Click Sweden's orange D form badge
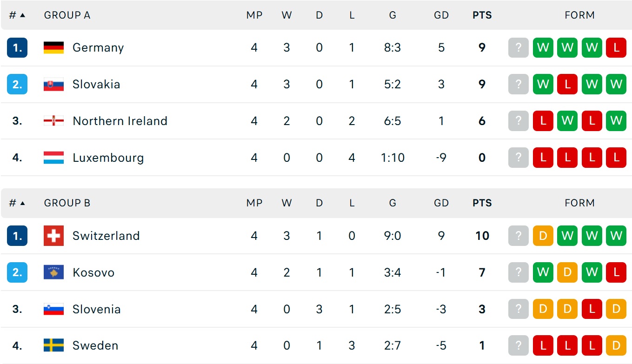The width and height of the screenshot is (632, 364). point(616,345)
